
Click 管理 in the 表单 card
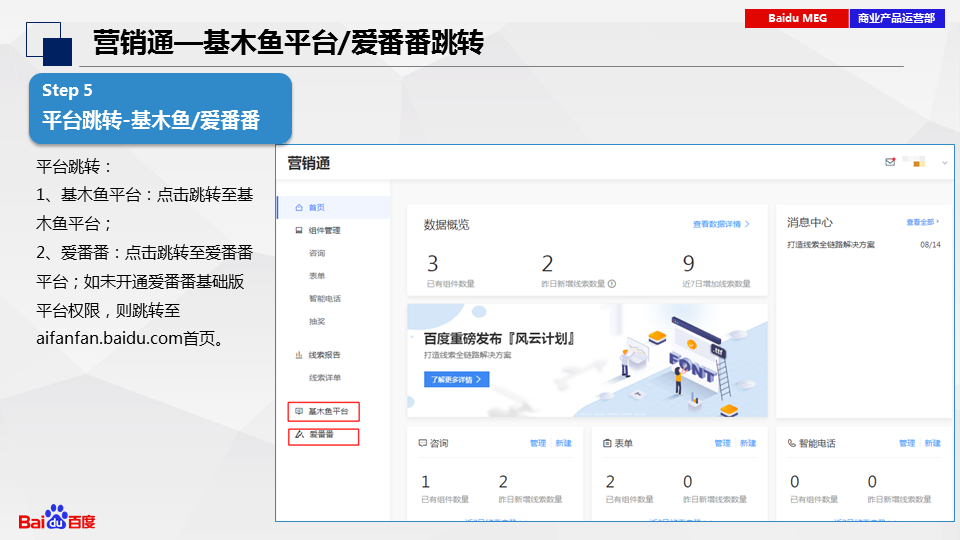722,443
